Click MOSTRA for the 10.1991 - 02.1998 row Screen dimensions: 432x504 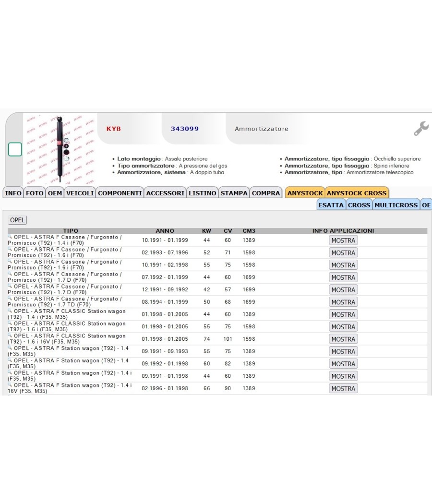[x=343, y=265]
